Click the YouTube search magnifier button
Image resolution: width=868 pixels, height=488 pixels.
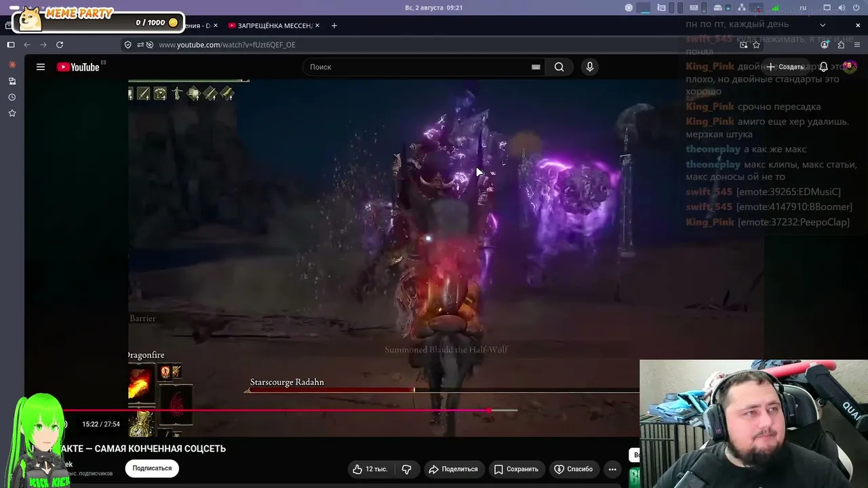[x=559, y=67]
